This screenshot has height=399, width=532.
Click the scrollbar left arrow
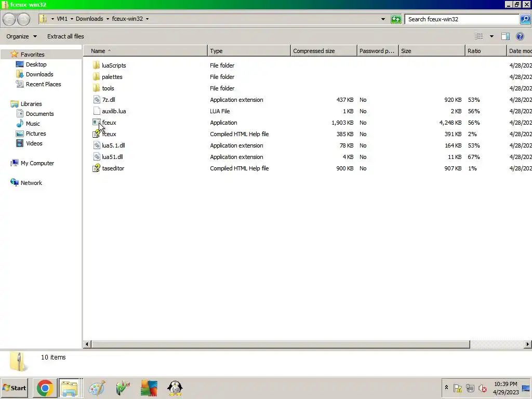tap(87, 344)
